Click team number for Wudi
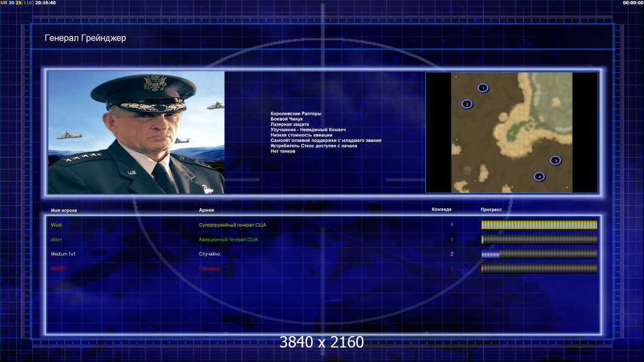Image resolution: width=644 pixels, height=362 pixels. 452,225
